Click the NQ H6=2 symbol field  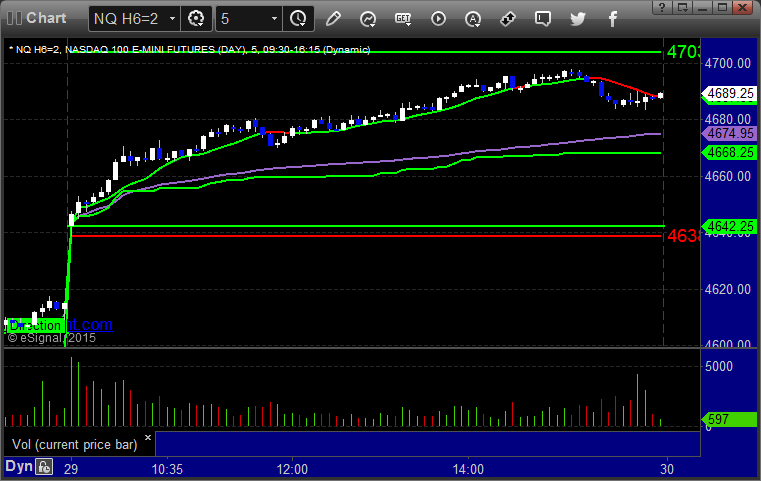coord(127,19)
